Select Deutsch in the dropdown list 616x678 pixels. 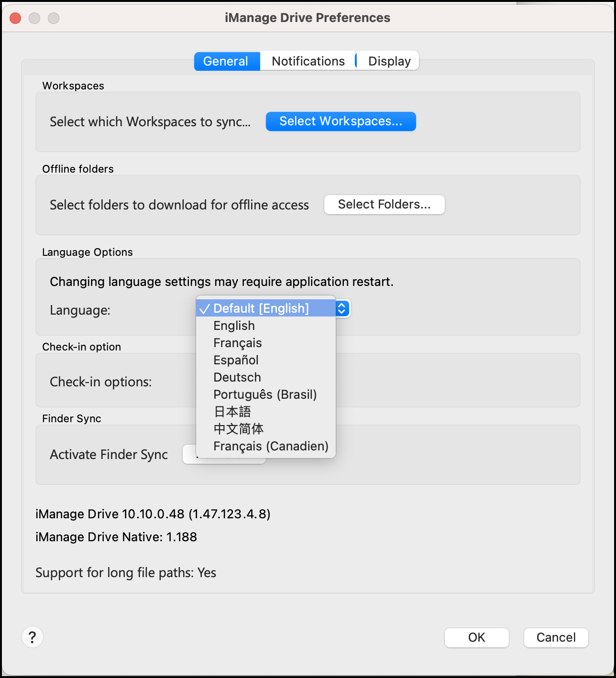tap(237, 377)
